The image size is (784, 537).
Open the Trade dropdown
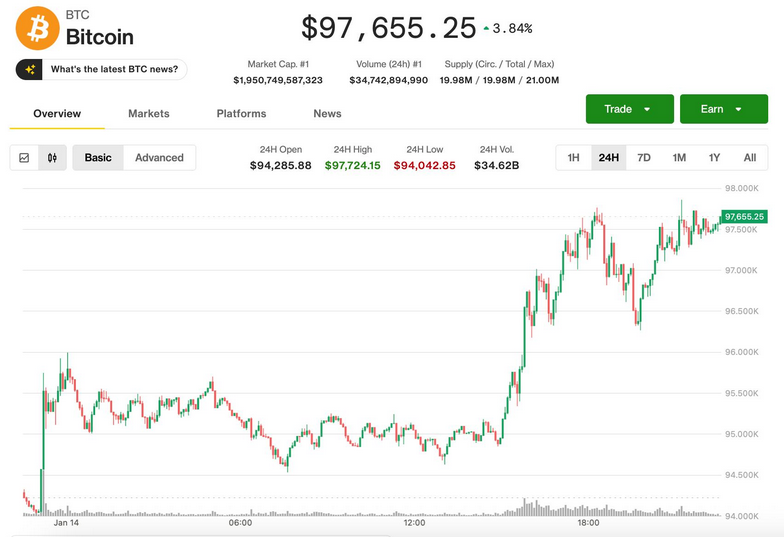tap(626, 109)
